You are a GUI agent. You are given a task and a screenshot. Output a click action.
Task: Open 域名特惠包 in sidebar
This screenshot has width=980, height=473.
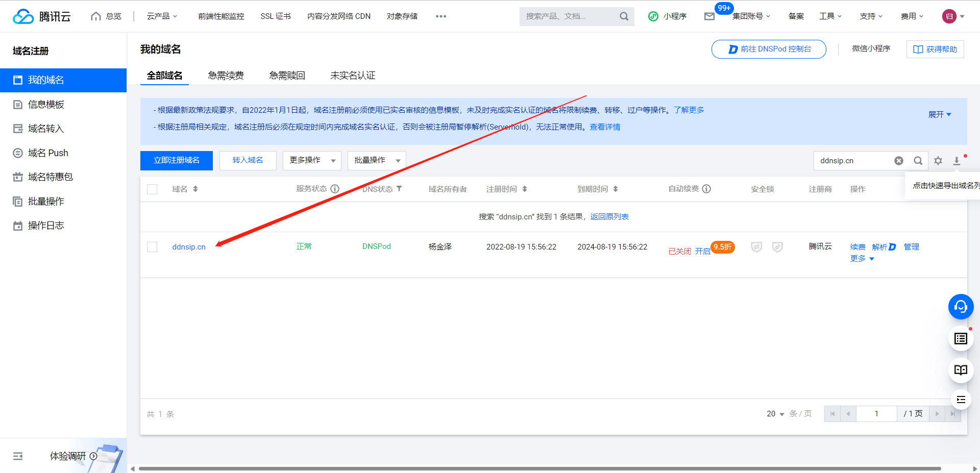pyautogui.click(x=63, y=177)
